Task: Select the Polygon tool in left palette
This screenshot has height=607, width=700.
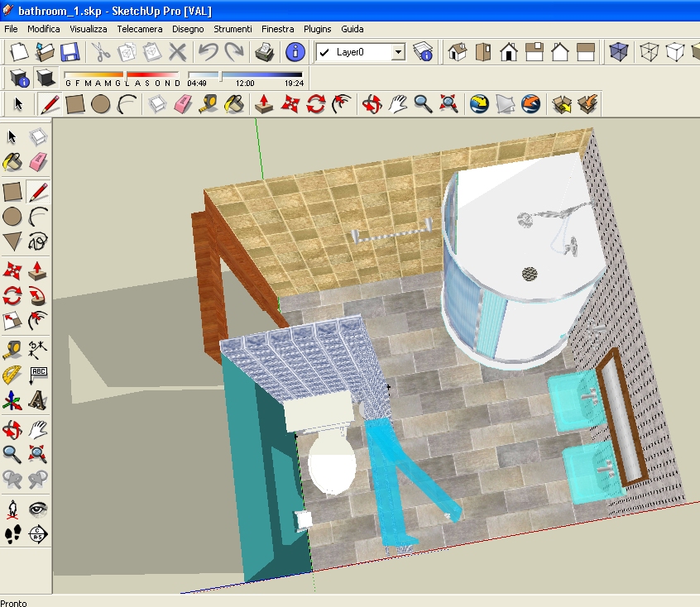Action: 12,241
